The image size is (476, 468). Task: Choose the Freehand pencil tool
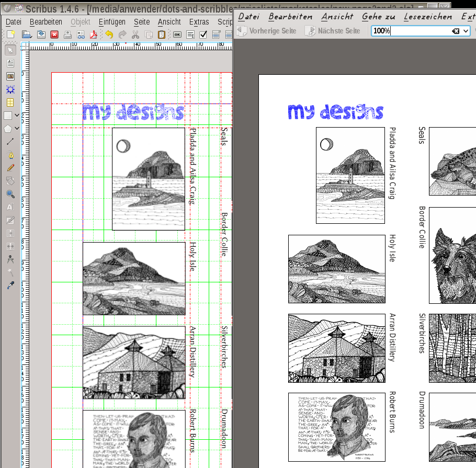[10, 168]
